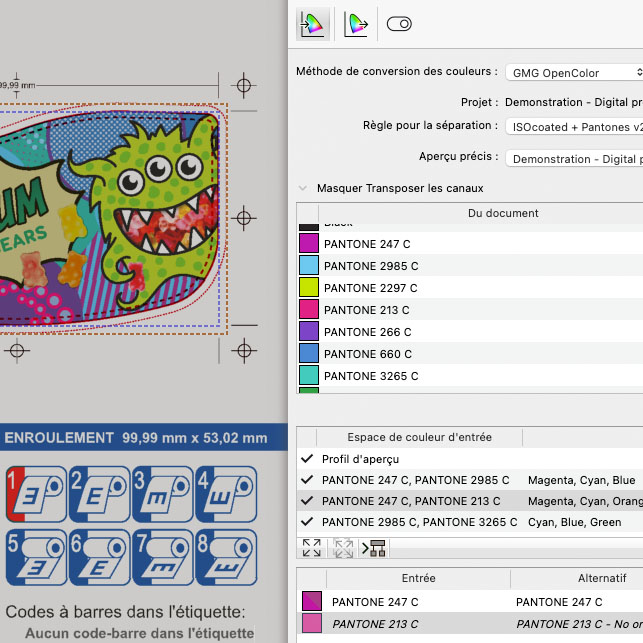This screenshot has width=643, height=643.
Task: Uncheck the PANTONE 247 C, PANTONE 2985 C row
Action: (x=307, y=480)
